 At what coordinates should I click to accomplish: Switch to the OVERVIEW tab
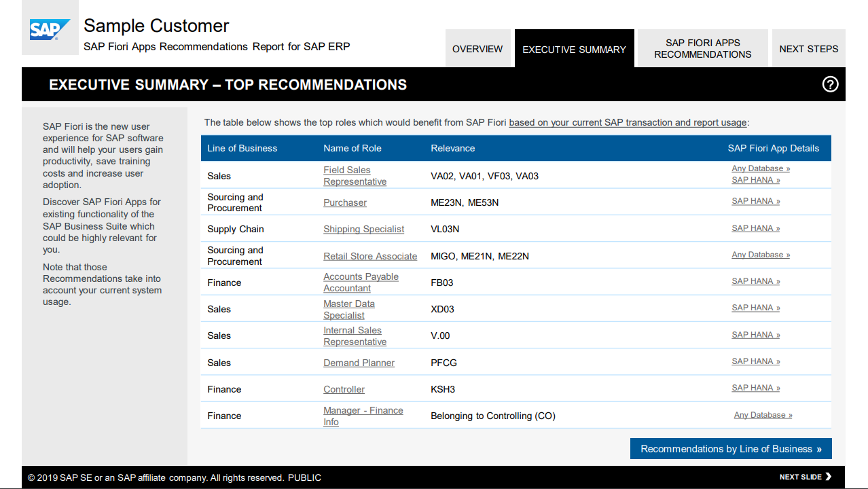pos(477,49)
